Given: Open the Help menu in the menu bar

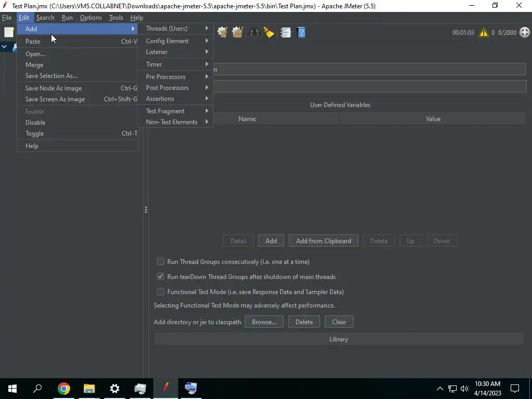Looking at the screenshot, I should click(x=137, y=18).
